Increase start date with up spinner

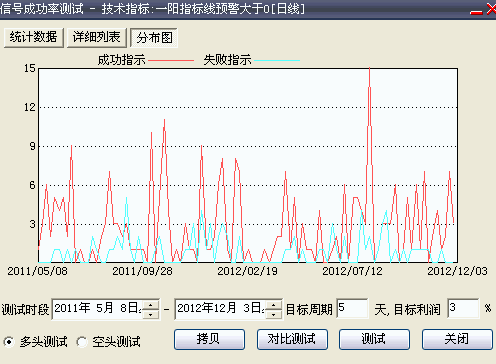coord(151,305)
